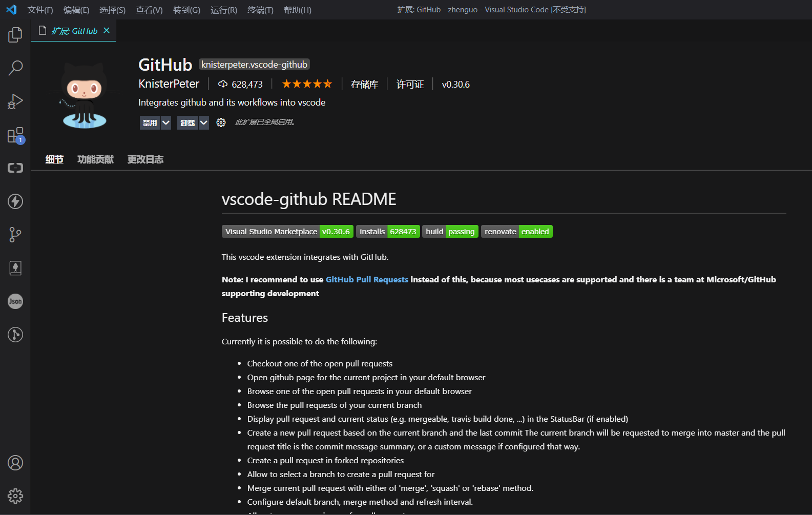Click 'Integrates github and its workflows' description
Viewport: 812px width, 515px height.
tap(232, 102)
